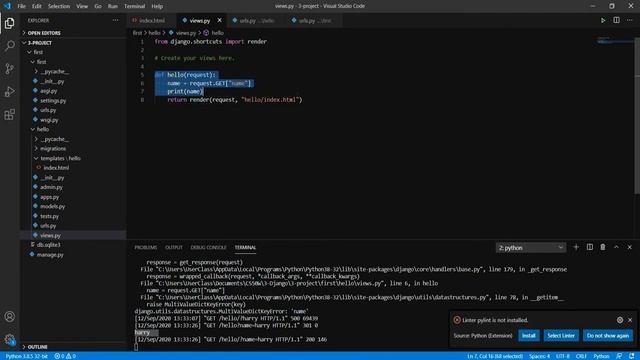Open the Extensions view
640x360 pixels.
[x=9, y=114]
